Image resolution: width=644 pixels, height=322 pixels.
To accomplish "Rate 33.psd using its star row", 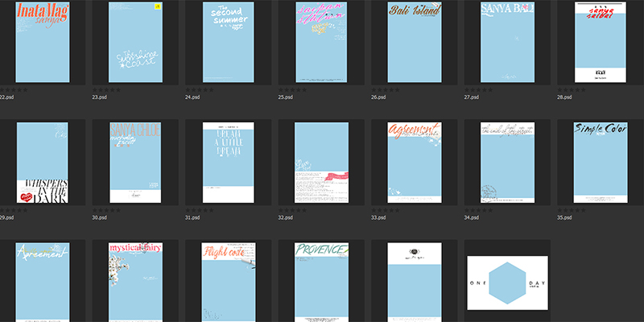I will (x=386, y=210).
